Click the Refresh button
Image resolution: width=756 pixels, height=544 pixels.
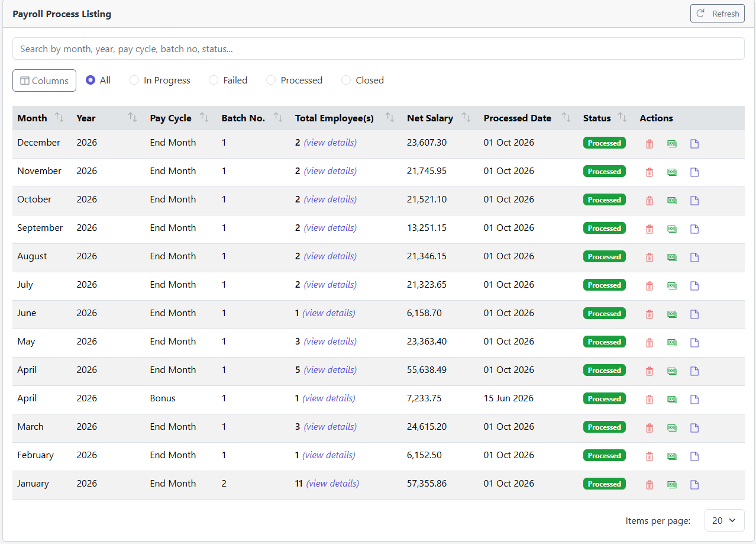717,14
